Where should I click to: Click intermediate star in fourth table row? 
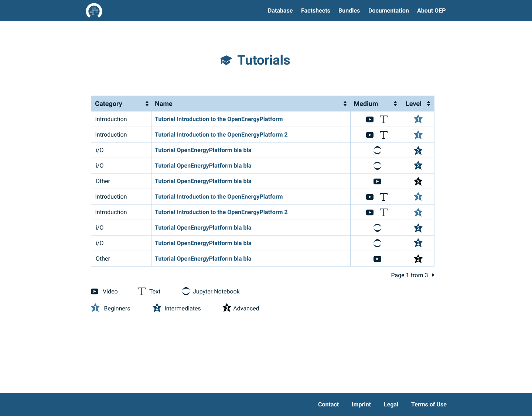click(x=418, y=166)
